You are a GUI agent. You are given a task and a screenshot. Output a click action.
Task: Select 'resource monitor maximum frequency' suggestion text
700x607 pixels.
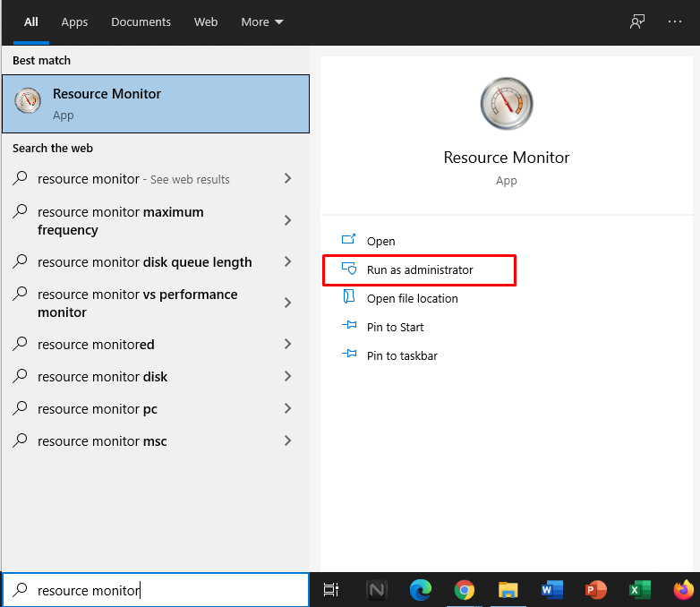121,220
